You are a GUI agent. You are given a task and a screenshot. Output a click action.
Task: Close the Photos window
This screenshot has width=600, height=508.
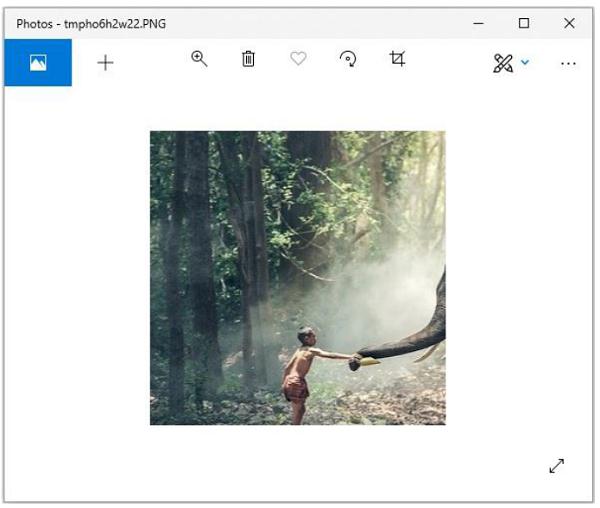point(569,23)
